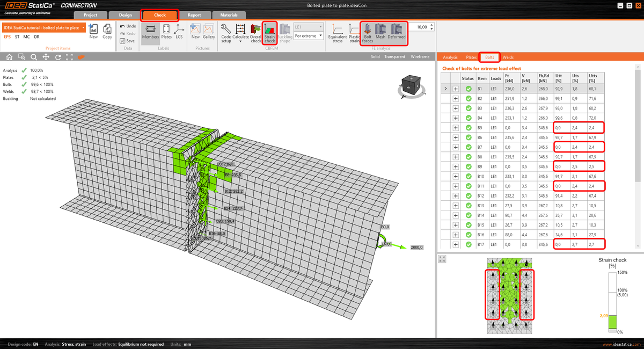This screenshot has width=644, height=349.
Task: Open Code setup
Action: (226, 32)
